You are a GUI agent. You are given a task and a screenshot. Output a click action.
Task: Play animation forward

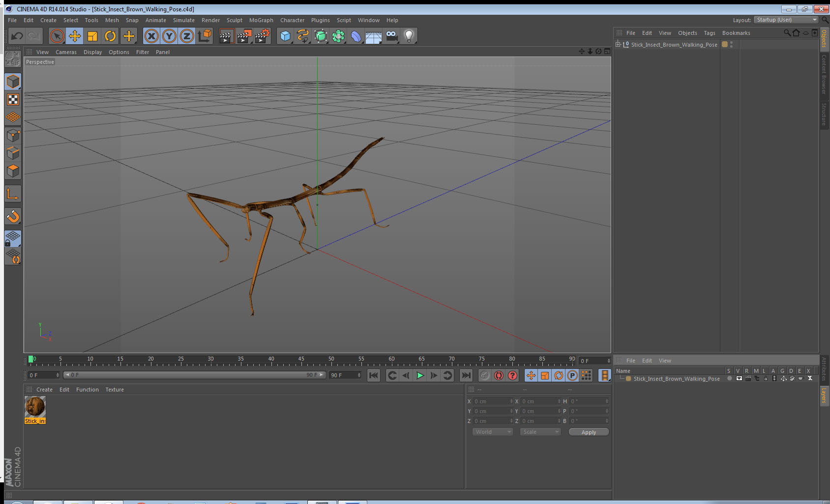click(x=420, y=375)
